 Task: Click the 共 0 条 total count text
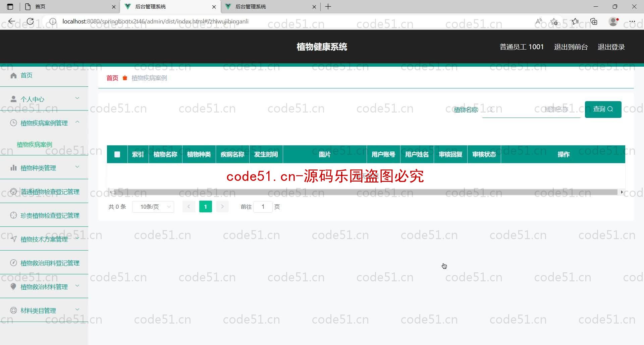pyautogui.click(x=117, y=207)
